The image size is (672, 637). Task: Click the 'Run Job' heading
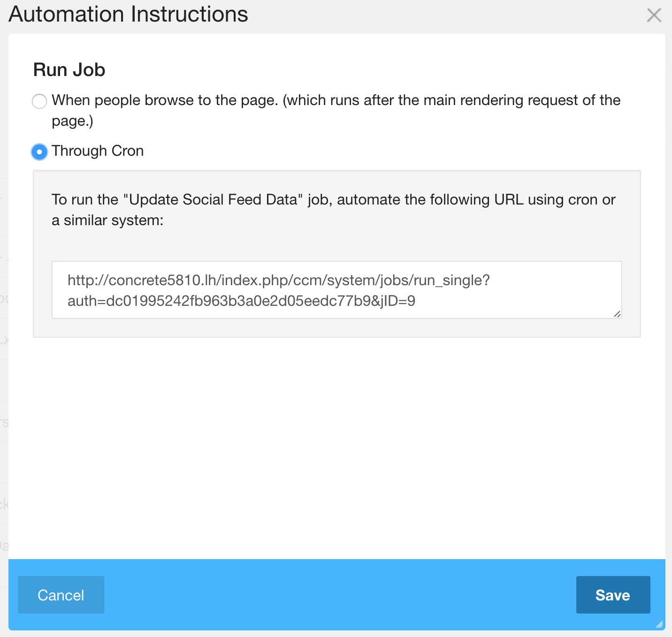pyautogui.click(x=69, y=70)
